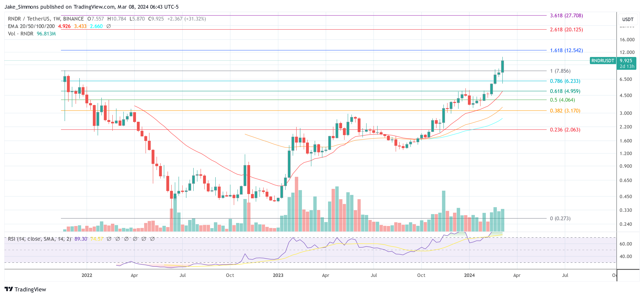Click the RSI 60.00 axis label
Viewport: 644px width, 297px height.
pos(626,244)
